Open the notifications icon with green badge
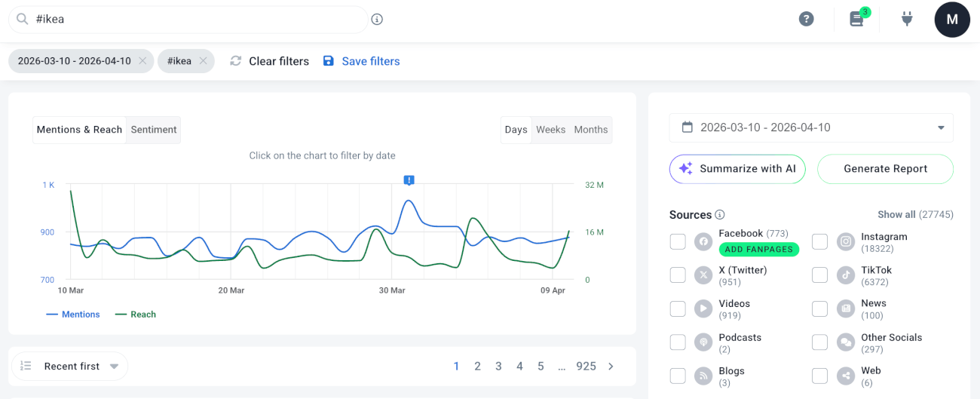Screen dimensions: 980x399 coord(857,19)
